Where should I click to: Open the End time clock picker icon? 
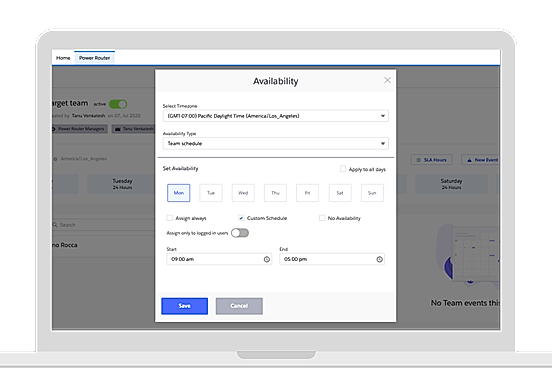point(379,260)
